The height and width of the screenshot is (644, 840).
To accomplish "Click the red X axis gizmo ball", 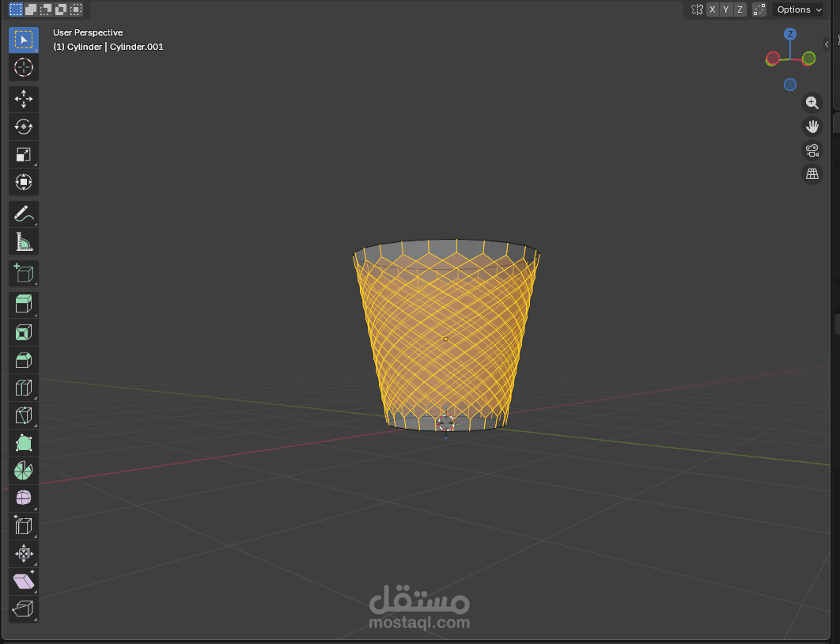I will click(x=773, y=59).
